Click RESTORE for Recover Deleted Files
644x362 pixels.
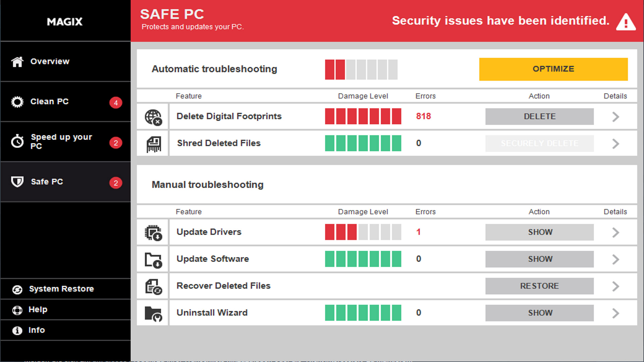(x=539, y=286)
